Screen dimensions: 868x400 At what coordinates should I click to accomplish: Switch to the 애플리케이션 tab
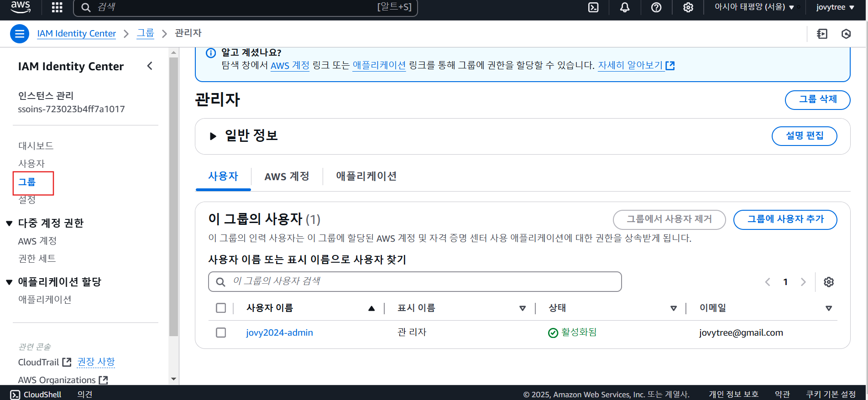(366, 177)
